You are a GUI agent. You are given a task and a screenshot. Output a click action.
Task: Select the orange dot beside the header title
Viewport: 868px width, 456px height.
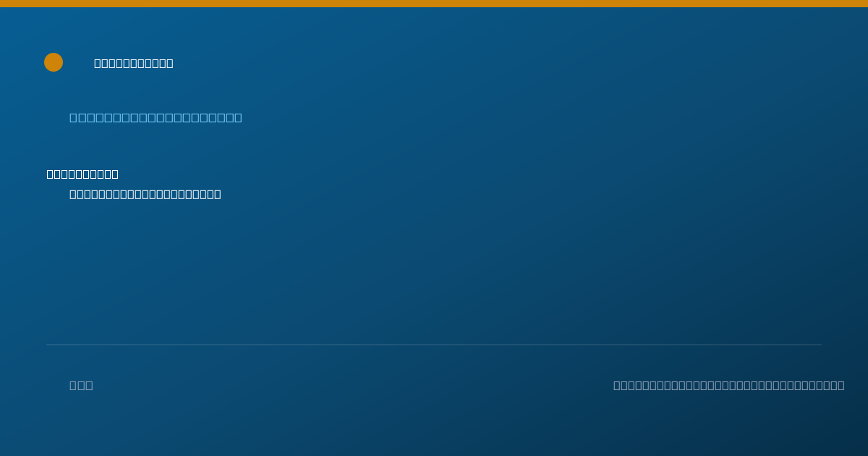click(x=54, y=62)
